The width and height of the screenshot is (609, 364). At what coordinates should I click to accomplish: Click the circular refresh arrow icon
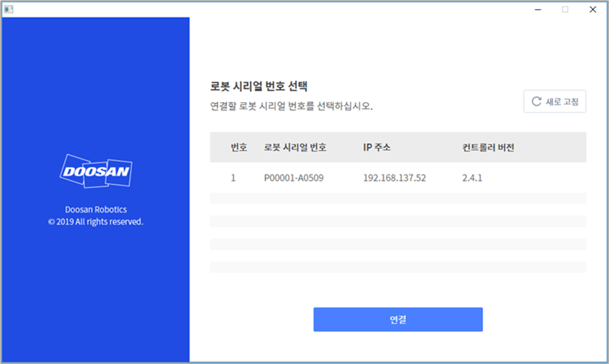[x=536, y=101]
